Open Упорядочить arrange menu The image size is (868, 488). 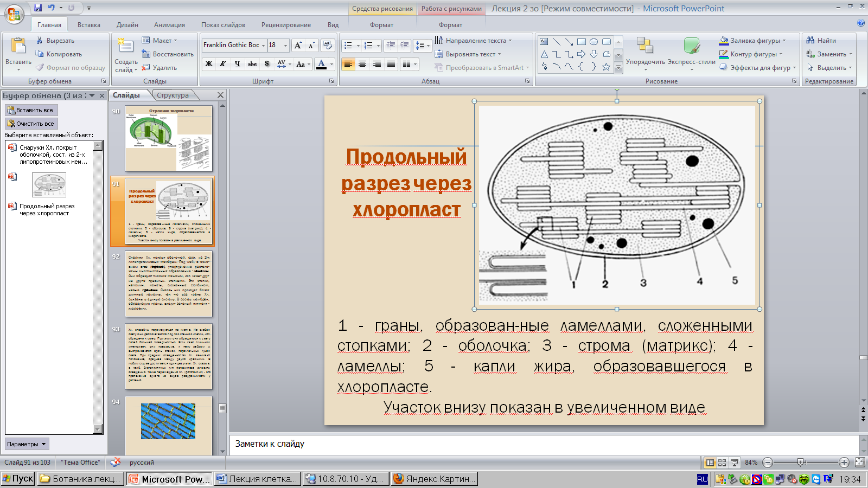[645, 53]
